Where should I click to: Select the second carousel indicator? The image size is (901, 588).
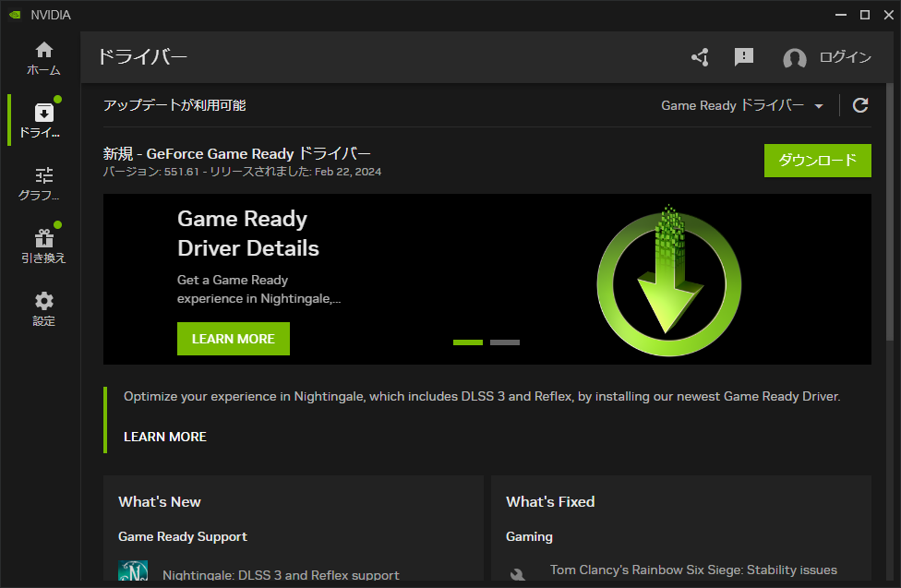tap(505, 342)
